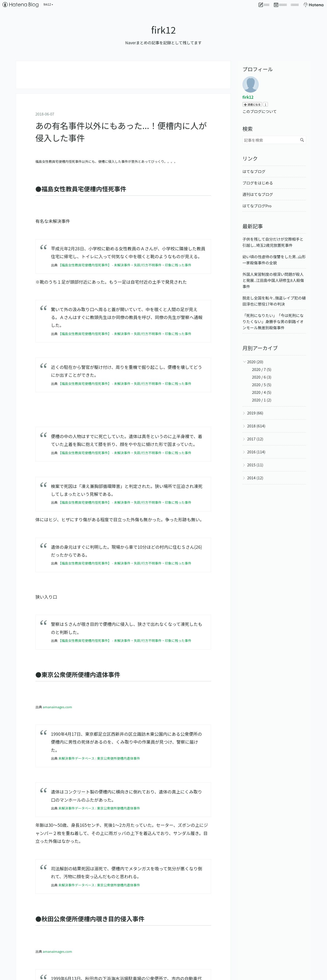The height and width of the screenshot is (980, 327).
Task: Open source link under 平成元年2月28日 quote
Action: pyautogui.click(x=125, y=265)
